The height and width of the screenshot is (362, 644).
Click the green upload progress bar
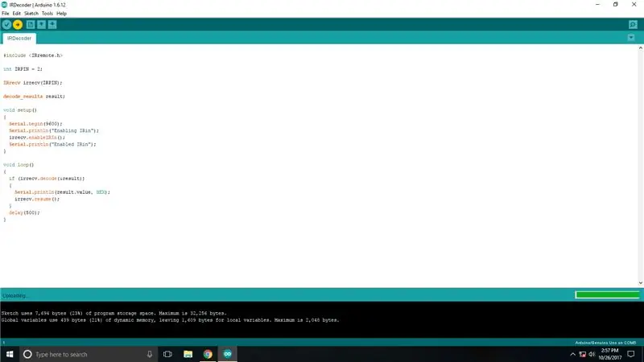pos(608,294)
